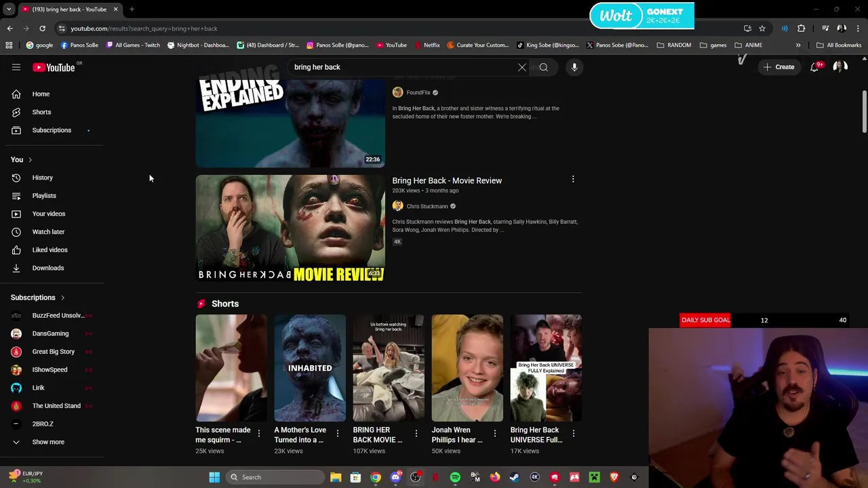Open the account avatar menu

point(840,67)
